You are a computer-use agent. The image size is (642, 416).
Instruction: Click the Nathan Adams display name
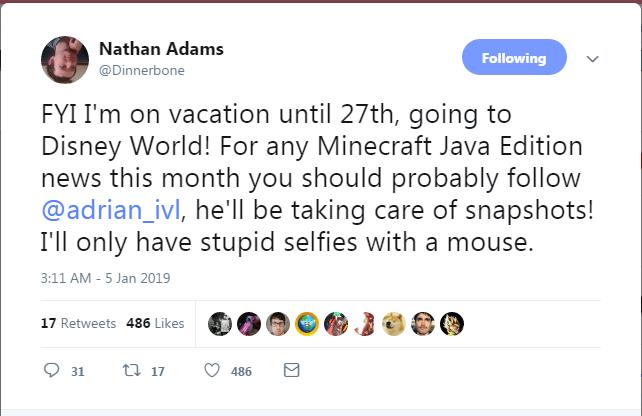(x=161, y=49)
